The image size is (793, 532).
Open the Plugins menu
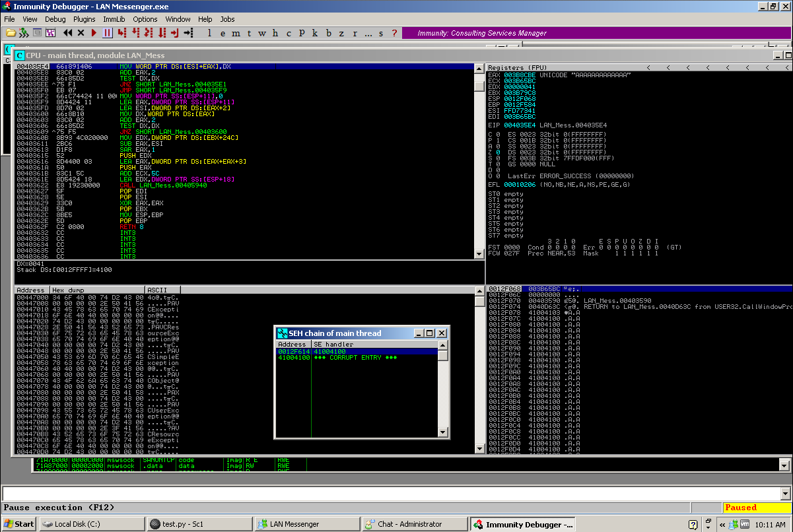point(85,19)
